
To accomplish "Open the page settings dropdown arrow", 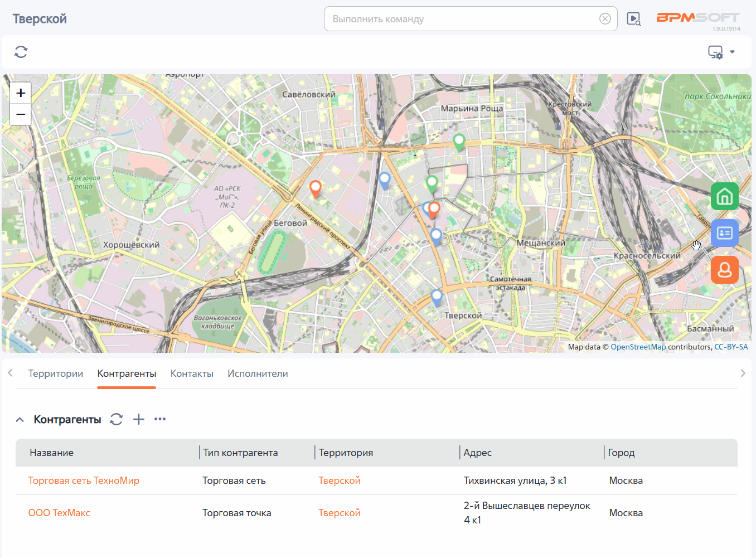I will (733, 52).
